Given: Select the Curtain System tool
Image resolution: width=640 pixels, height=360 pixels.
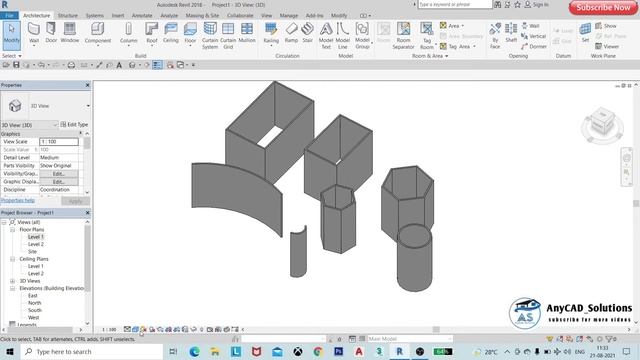Looking at the screenshot, I should tap(210, 36).
